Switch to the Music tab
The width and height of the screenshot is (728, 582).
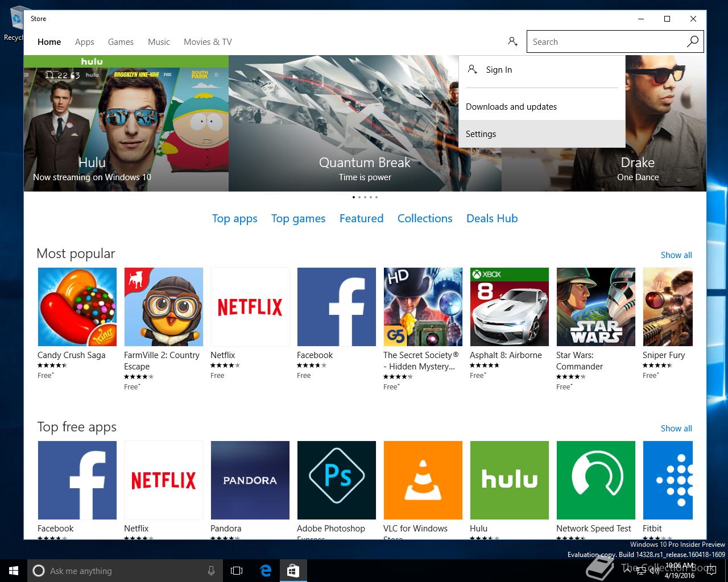pos(159,41)
